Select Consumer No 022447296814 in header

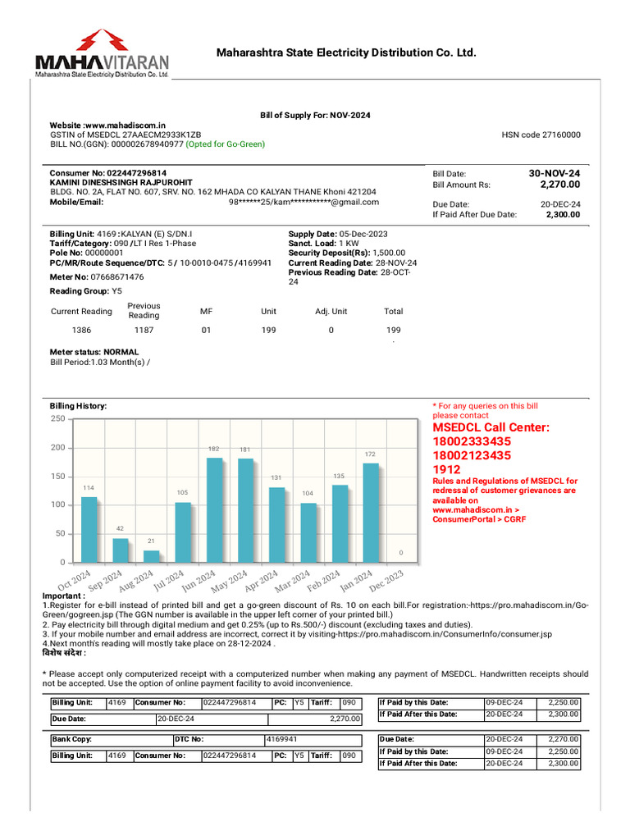point(108,173)
